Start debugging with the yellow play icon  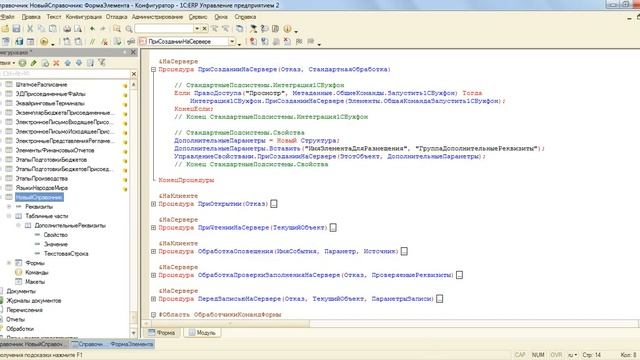[x=44, y=42]
